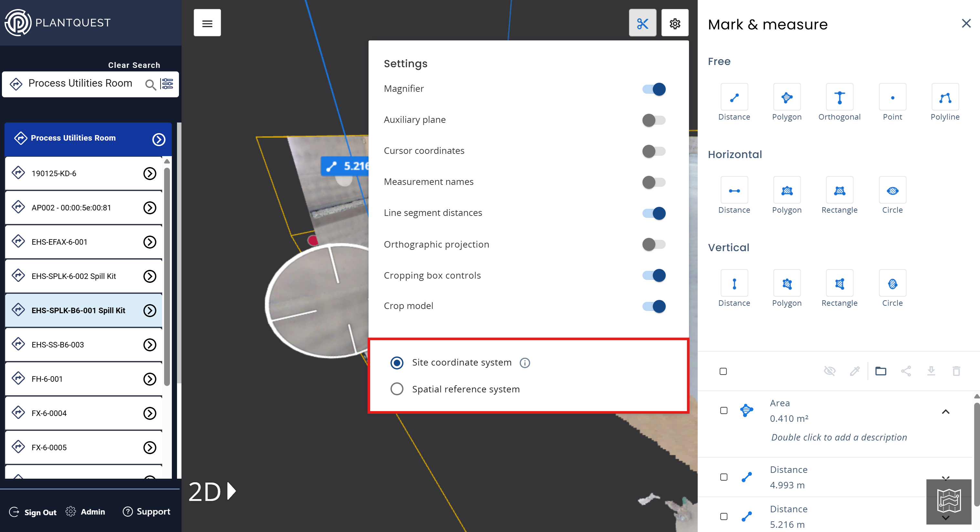Click Clear Search
This screenshot has height=532, width=980.
pyautogui.click(x=134, y=65)
